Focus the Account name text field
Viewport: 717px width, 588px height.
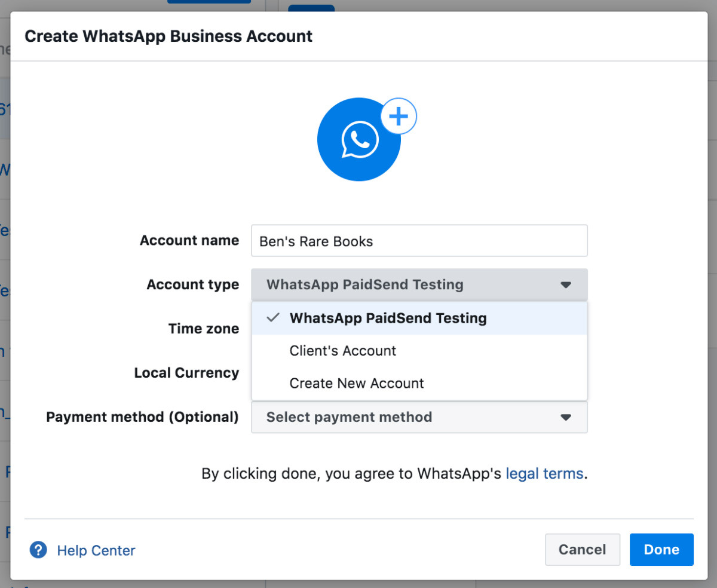point(419,241)
